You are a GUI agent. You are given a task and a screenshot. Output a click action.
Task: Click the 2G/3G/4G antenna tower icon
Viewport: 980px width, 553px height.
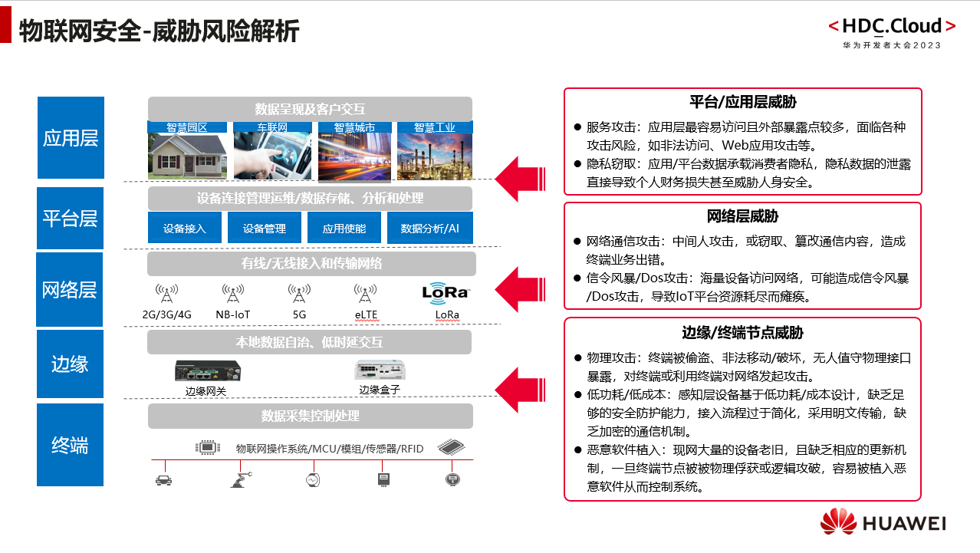coord(166,295)
